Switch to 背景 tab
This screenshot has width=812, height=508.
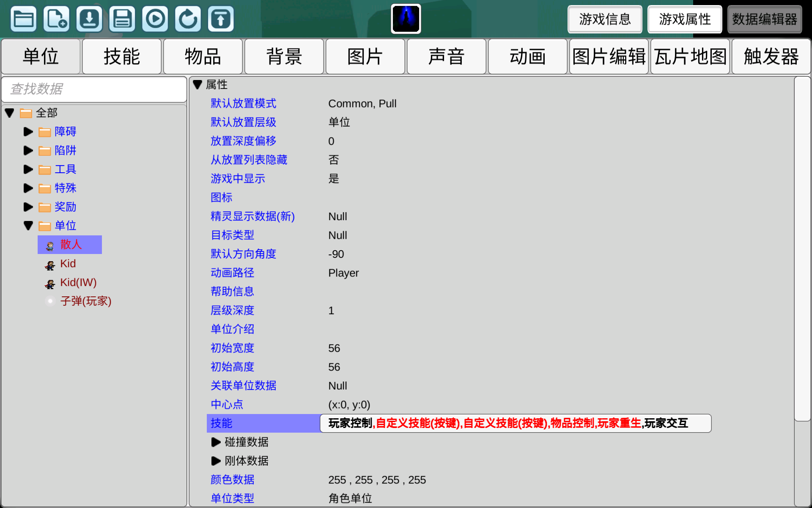[284, 56]
